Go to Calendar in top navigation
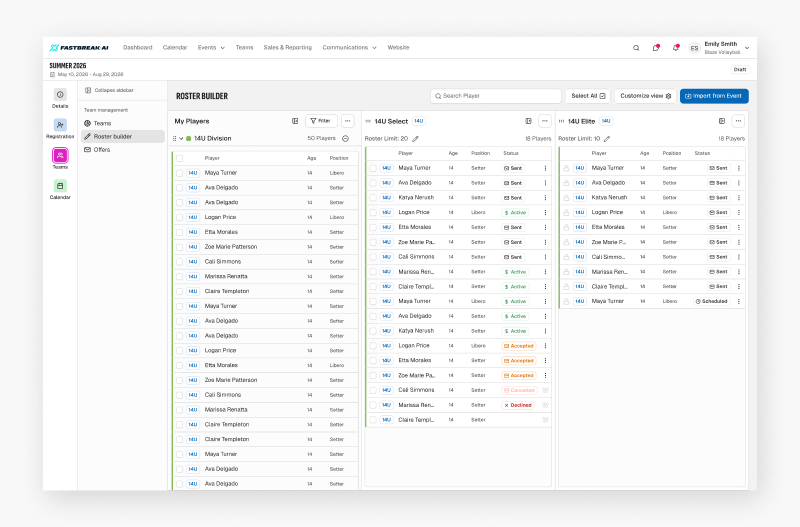This screenshot has width=800, height=527. (175, 48)
